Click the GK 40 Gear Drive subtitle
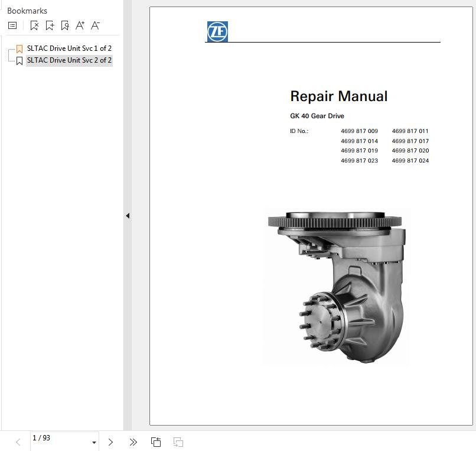 317,116
